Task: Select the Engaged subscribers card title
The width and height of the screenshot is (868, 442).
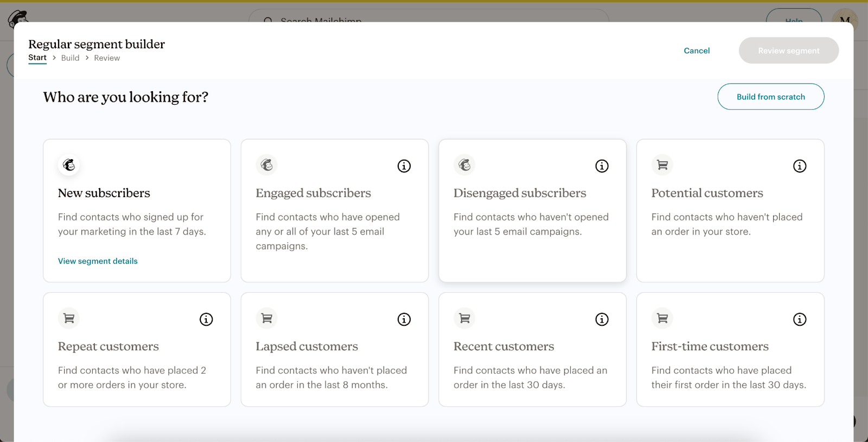Action: point(314,193)
